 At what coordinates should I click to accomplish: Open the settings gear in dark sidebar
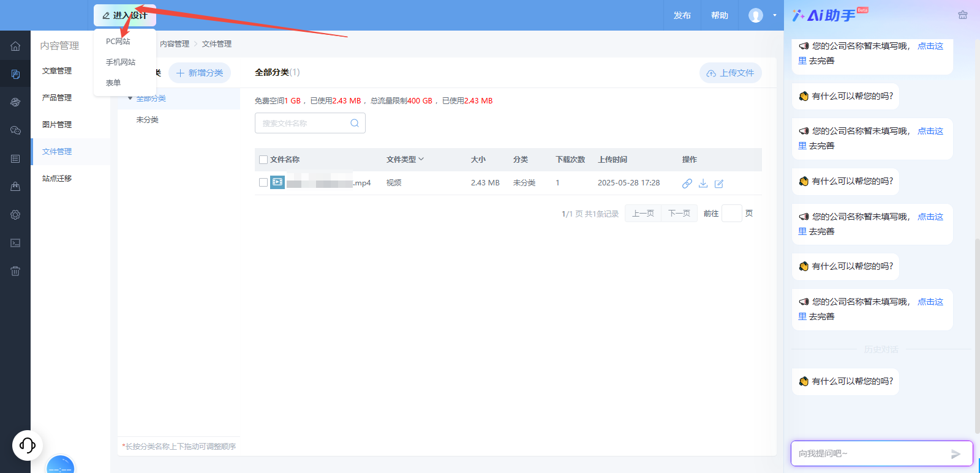[x=15, y=215]
